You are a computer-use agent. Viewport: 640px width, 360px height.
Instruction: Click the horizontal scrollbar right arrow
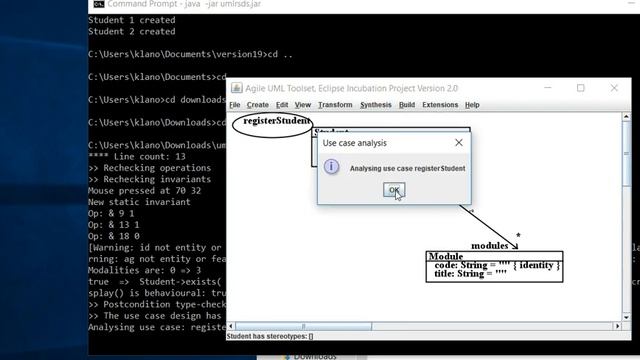click(618, 326)
